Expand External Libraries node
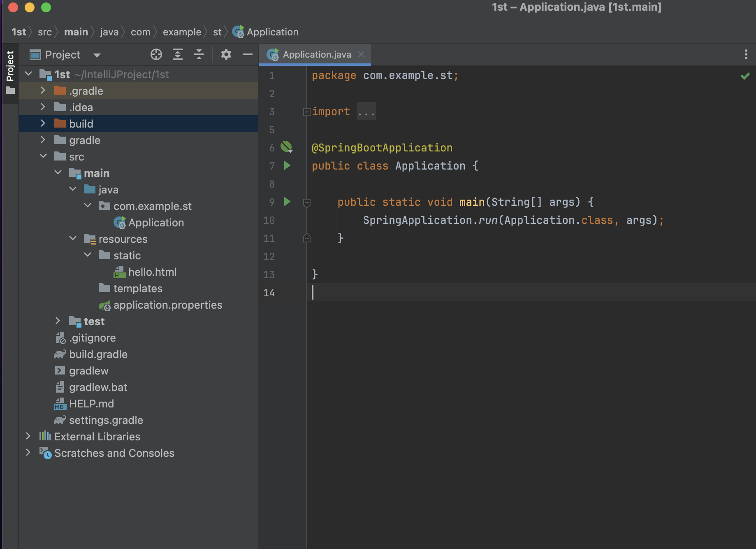The image size is (756, 549). pyautogui.click(x=28, y=436)
